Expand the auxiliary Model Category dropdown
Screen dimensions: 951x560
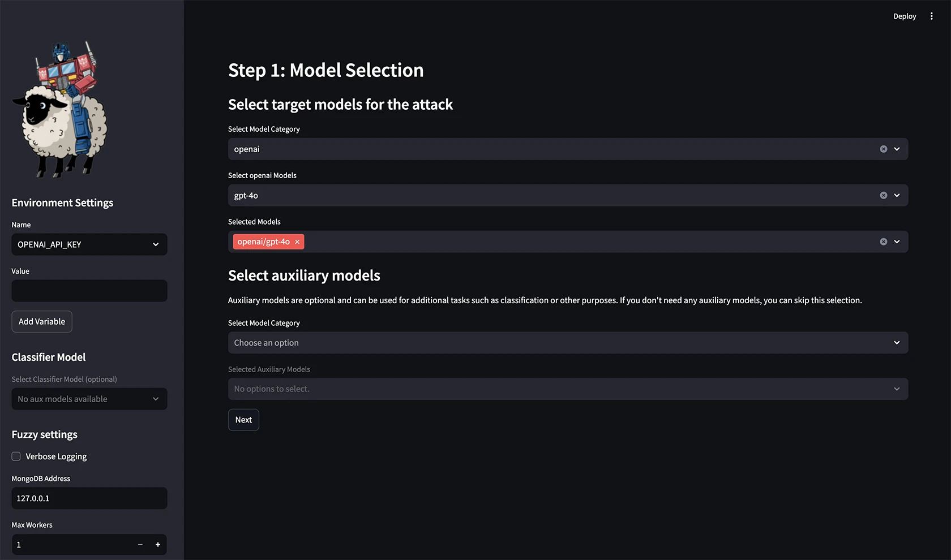pos(896,342)
